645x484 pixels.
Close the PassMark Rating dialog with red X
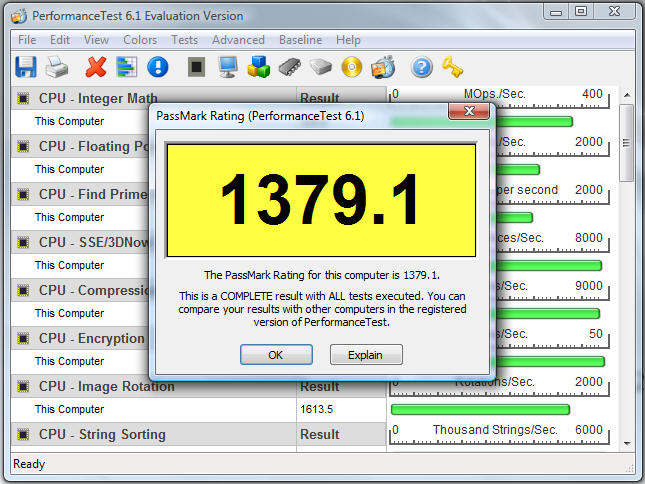(469, 111)
